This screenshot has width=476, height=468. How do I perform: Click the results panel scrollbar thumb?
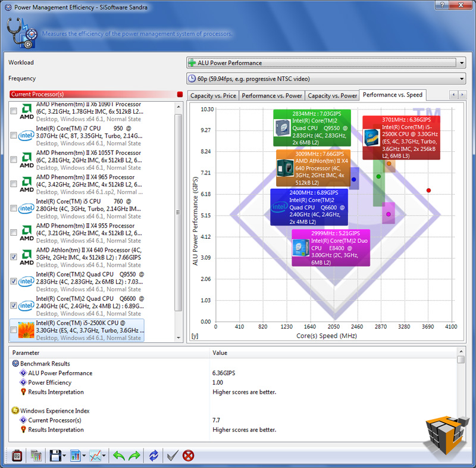(461, 360)
